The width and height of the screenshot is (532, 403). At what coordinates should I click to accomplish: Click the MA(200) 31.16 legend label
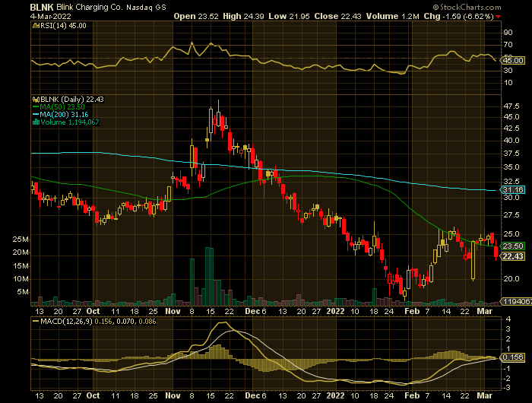tap(64, 114)
